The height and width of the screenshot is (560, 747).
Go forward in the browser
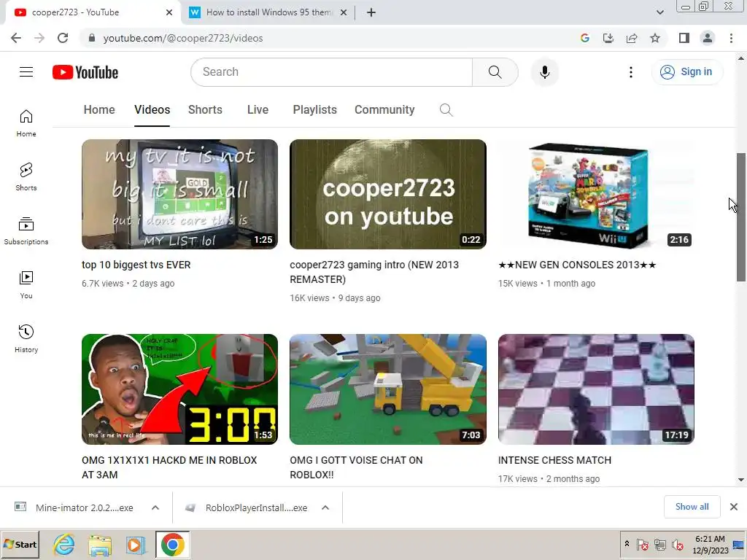39,38
